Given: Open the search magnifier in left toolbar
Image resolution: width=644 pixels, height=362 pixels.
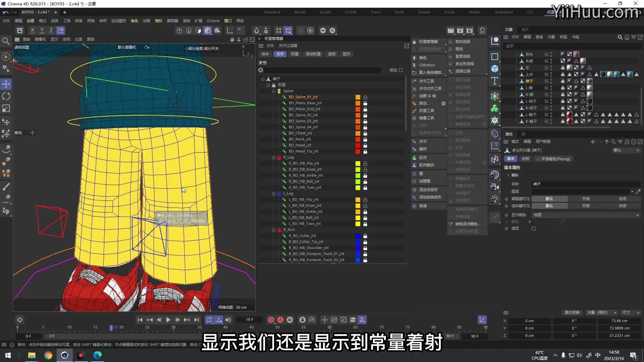Looking at the screenshot, I should [6, 41].
